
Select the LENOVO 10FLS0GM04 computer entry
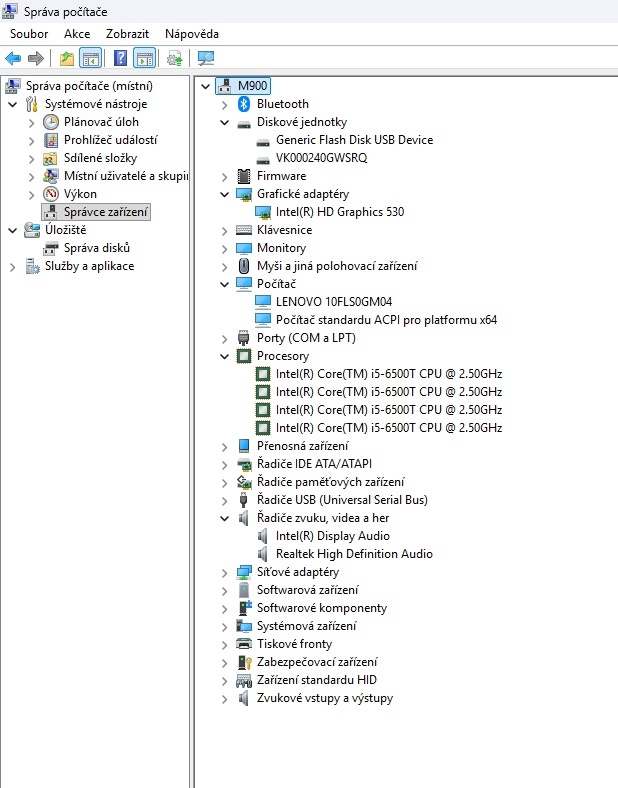[x=334, y=302]
